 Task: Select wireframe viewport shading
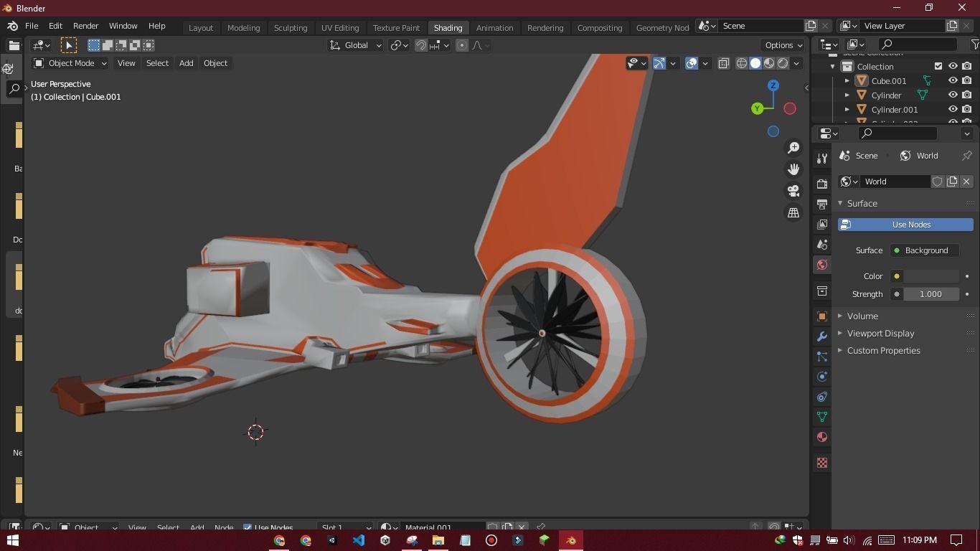pos(742,63)
